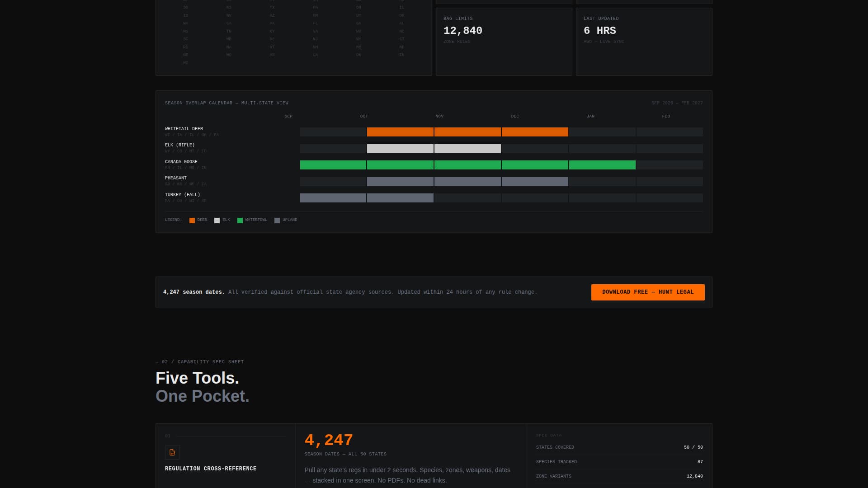Image resolution: width=868 pixels, height=488 pixels.
Task: Select the white ELK legend marker
Action: pyautogui.click(x=217, y=220)
